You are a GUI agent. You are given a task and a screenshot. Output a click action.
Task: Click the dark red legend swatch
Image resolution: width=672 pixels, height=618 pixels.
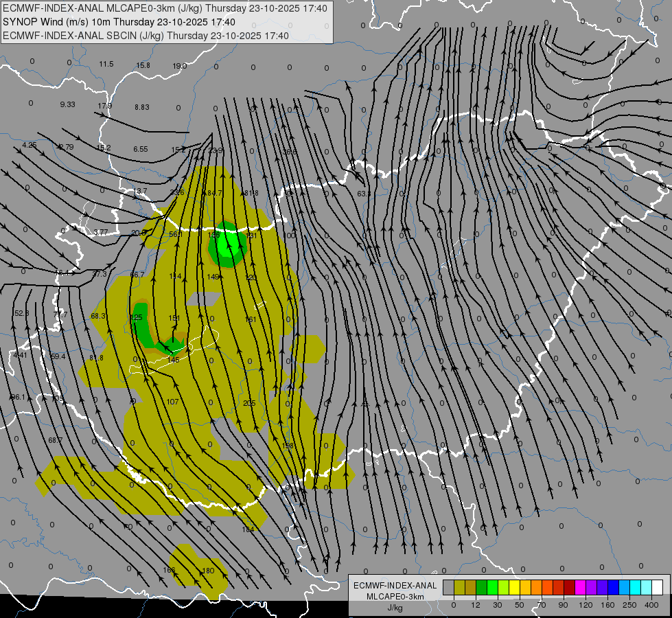coord(569,587)
